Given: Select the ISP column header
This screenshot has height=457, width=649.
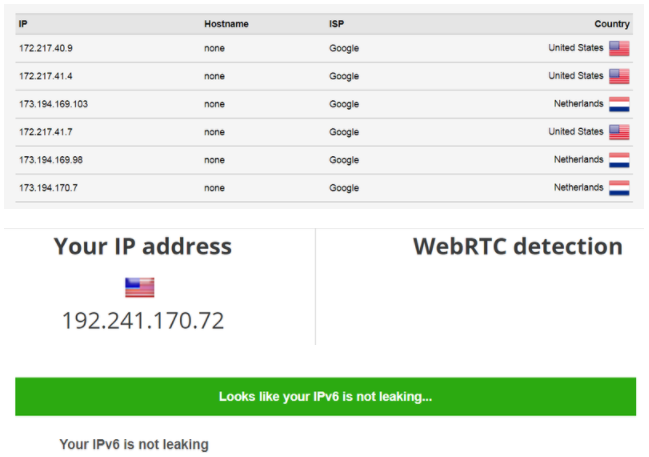Looking at the screenshot, I should (x=337, y=24).
